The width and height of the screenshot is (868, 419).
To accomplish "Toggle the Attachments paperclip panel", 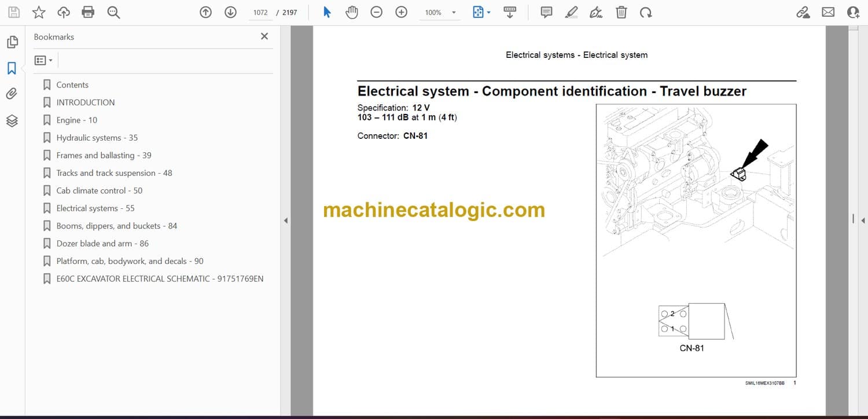I will [x=12, y=94].
